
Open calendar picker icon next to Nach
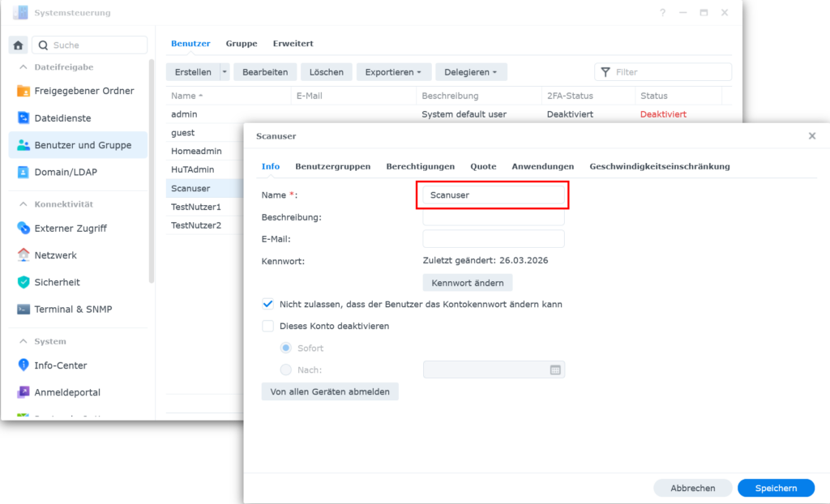(x=555, y=370)
